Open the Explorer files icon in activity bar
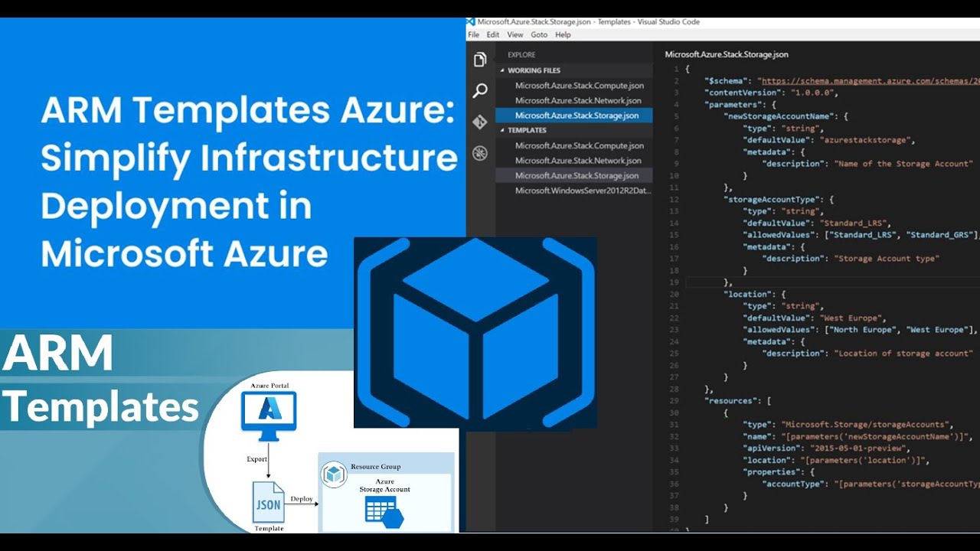Viewport: 980px width, 551px height. click(x=480, y=60)
